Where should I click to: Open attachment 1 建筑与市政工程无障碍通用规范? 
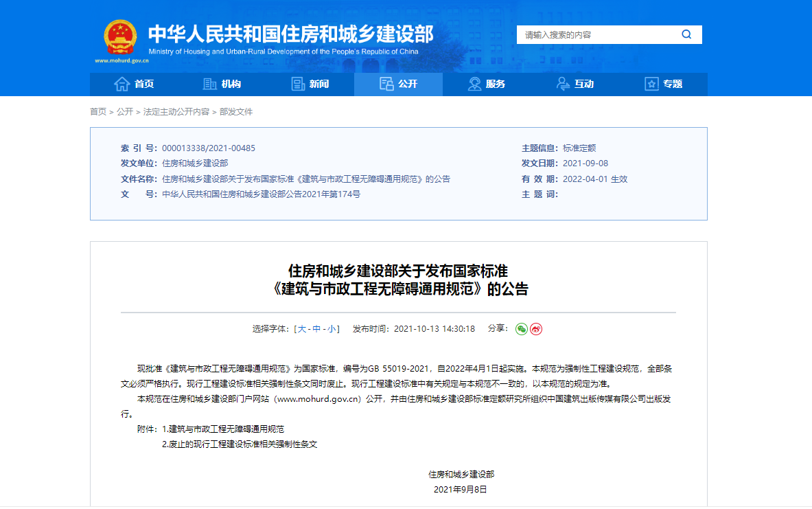pyautogui.click(x=226, y=429)
